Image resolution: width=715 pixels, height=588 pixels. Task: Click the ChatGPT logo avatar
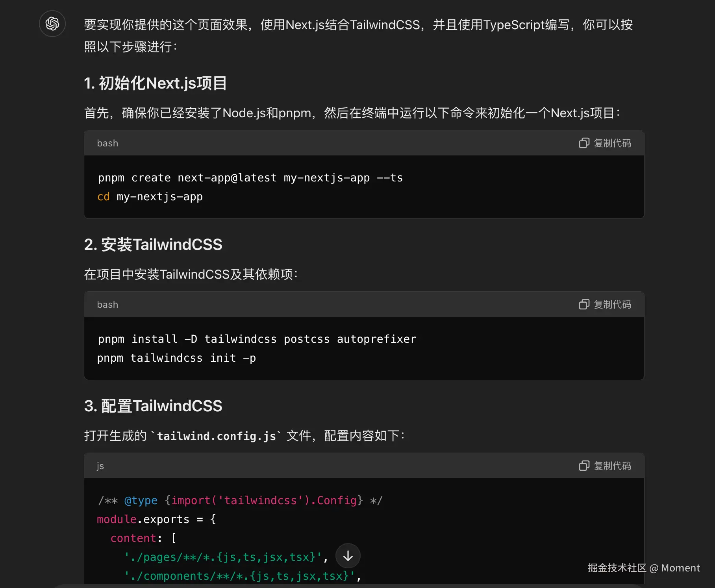pyautogui.click(x=52, y=24)
